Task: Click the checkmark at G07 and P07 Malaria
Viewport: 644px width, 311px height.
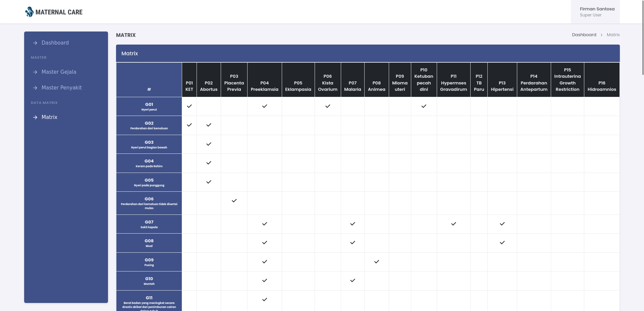Action: click(x=353, y=224)
